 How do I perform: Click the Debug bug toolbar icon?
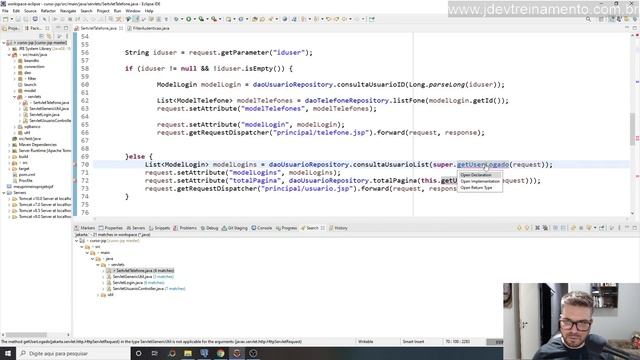[x=176, y=19]
